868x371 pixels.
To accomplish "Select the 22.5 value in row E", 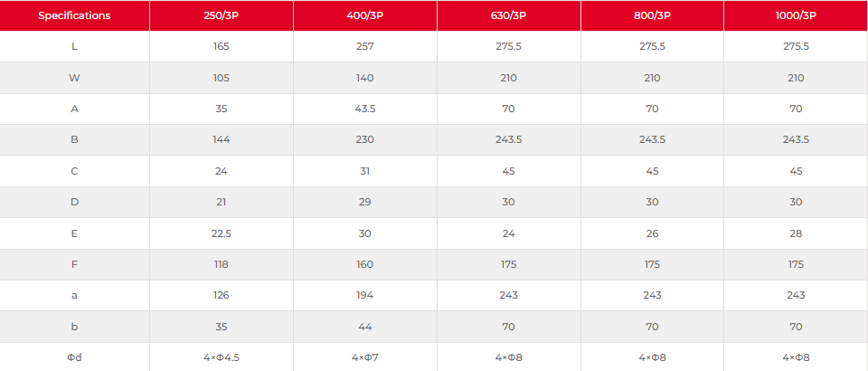I will tap(221, 233).
